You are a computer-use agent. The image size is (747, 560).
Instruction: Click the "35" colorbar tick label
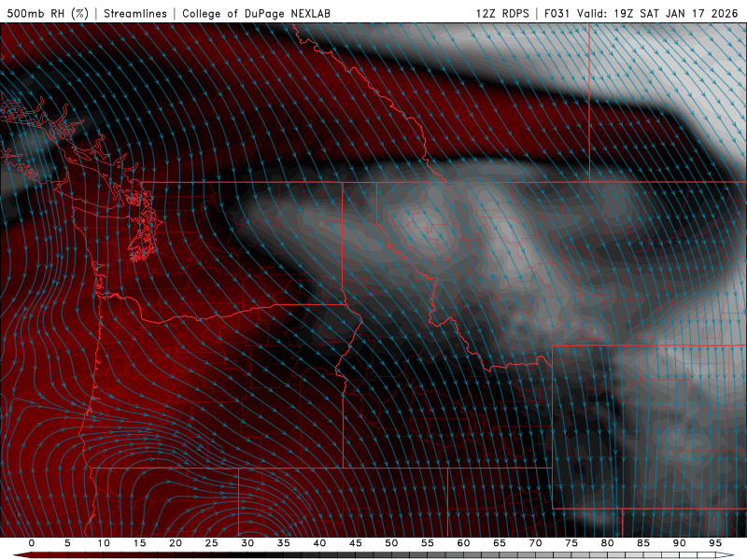(284, 543)
